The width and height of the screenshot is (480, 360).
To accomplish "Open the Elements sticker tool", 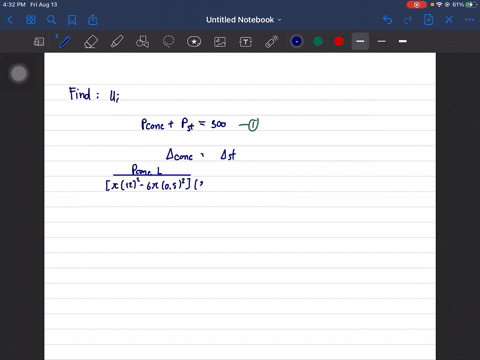I will [194, 42].
